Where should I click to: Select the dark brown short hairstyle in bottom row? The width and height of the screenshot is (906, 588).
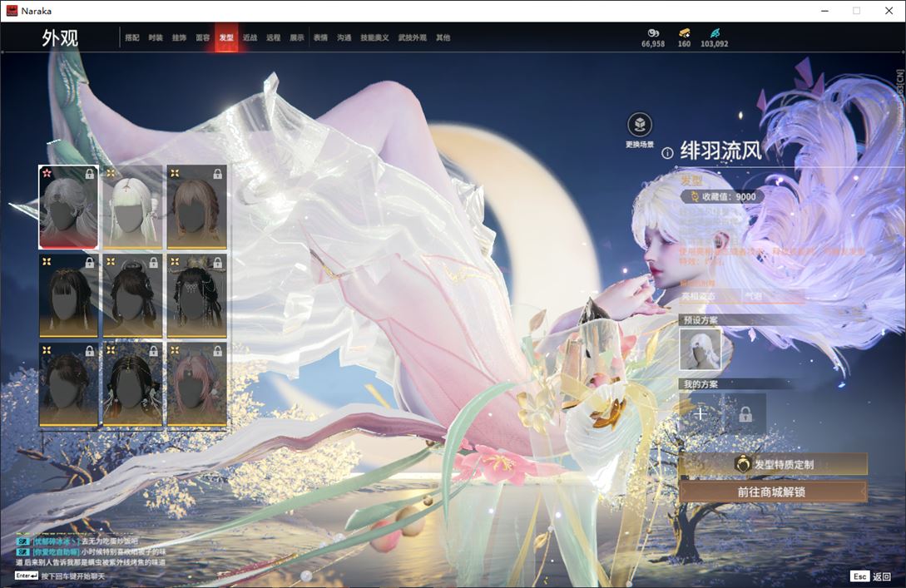[x=68, y=385]
